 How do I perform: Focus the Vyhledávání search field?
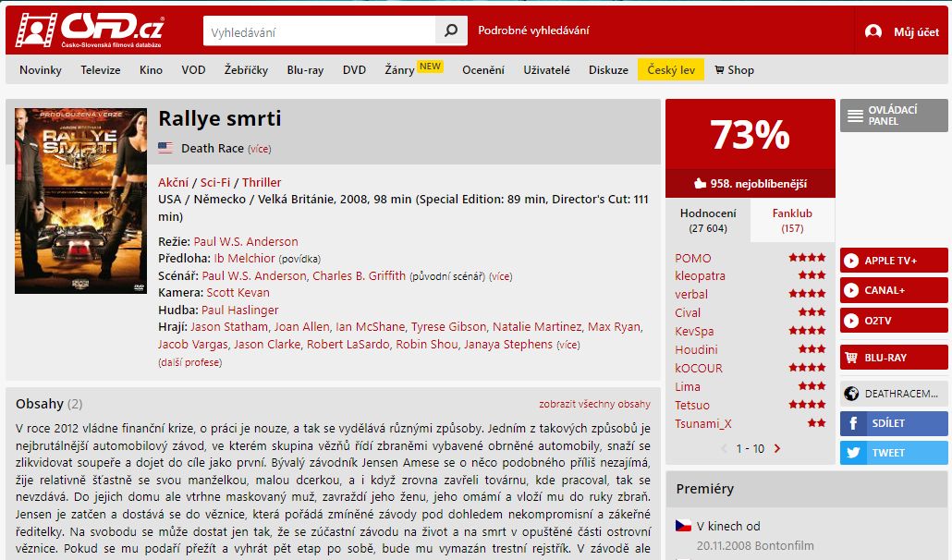pos(320,30)
